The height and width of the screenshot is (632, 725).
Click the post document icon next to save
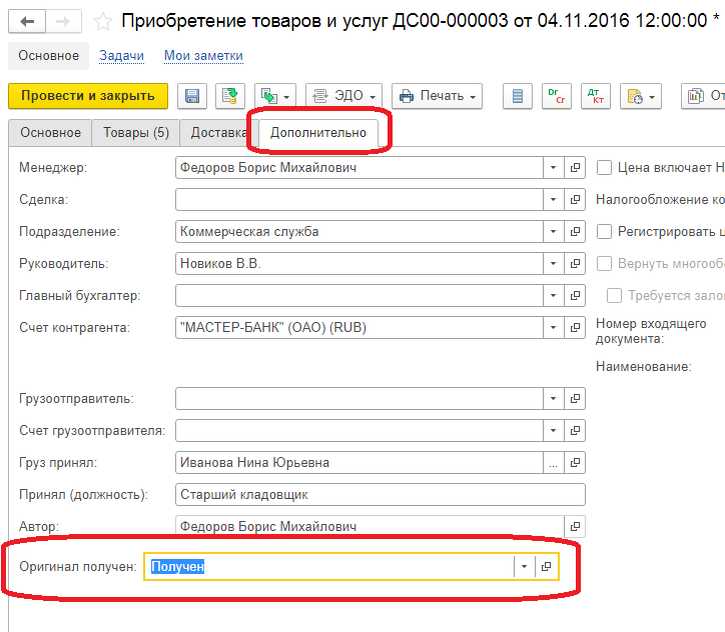(230, 96)
